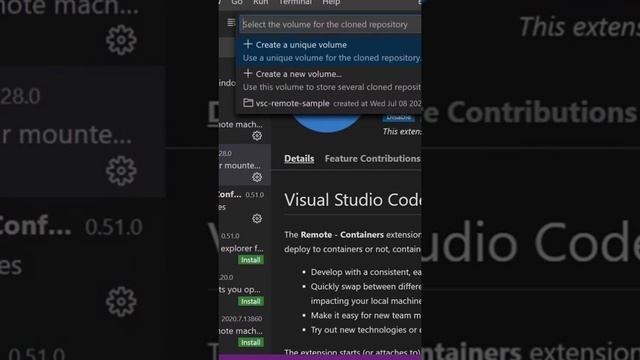Click the volume selection input field
The image size is (640, 360).
coord(331,24)
